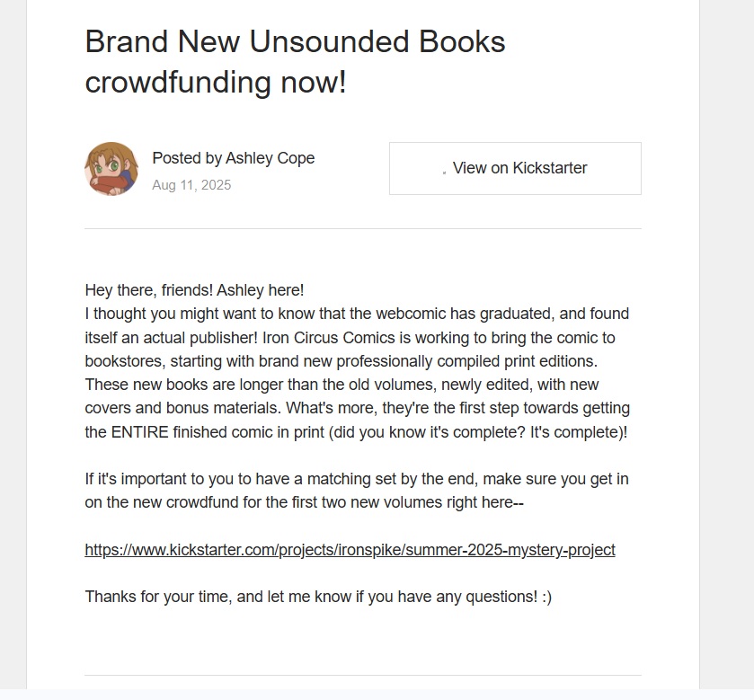The image size is (754, 700).
Task: Click the divider line below the closing message
Action: pos(362,675)
